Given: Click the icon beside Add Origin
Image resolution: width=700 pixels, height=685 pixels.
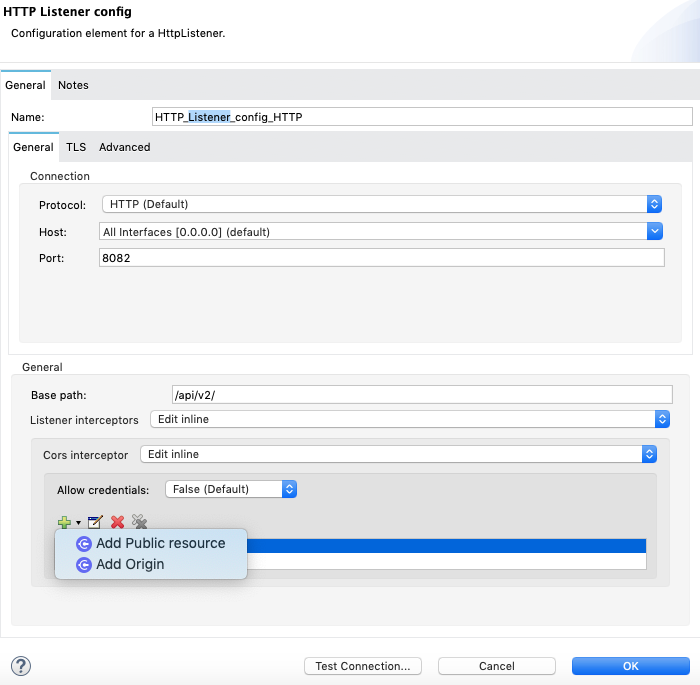Looking at the screenshot, I should pos(84,564).
